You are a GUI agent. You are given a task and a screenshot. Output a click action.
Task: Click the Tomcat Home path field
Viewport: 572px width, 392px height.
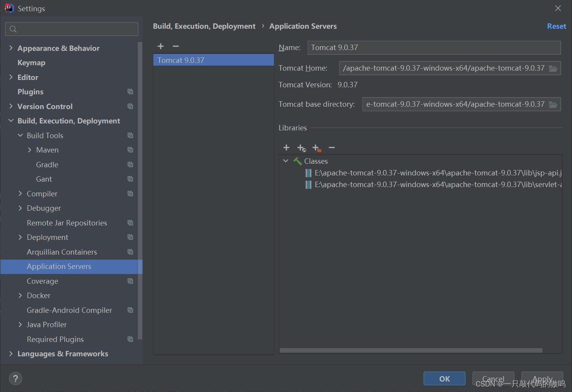point(443,68)
